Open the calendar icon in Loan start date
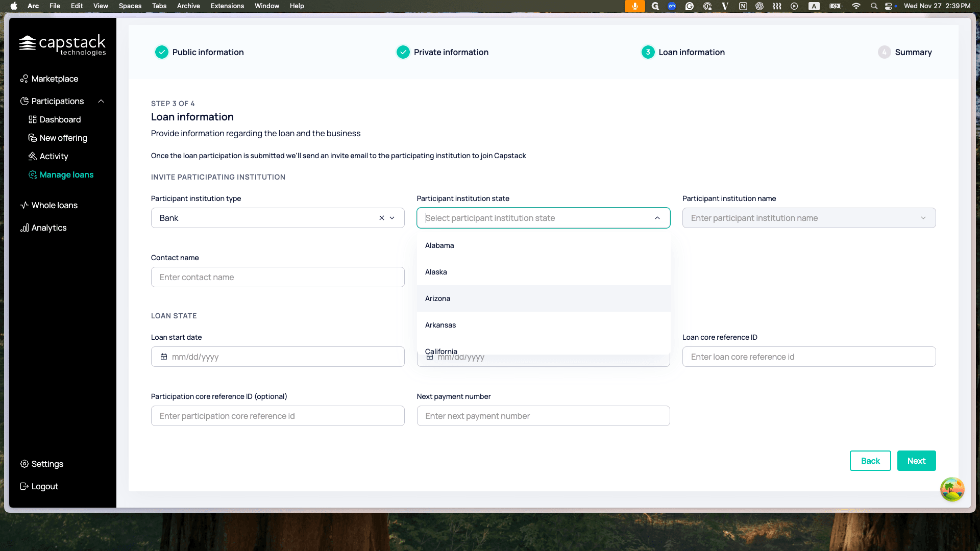 [164, 357]
